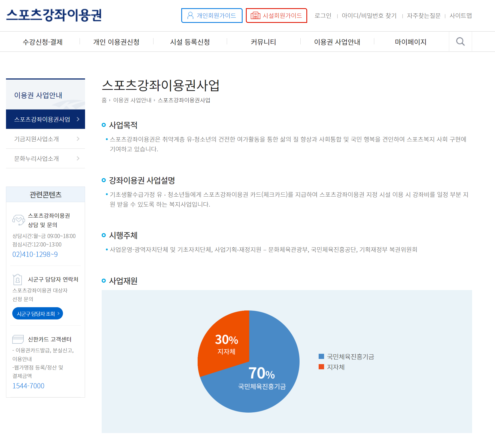The height and width of the screenshot is (448, 495).
Task: Open the 마이페이지 navigation menu
Action: click(410, 42)
